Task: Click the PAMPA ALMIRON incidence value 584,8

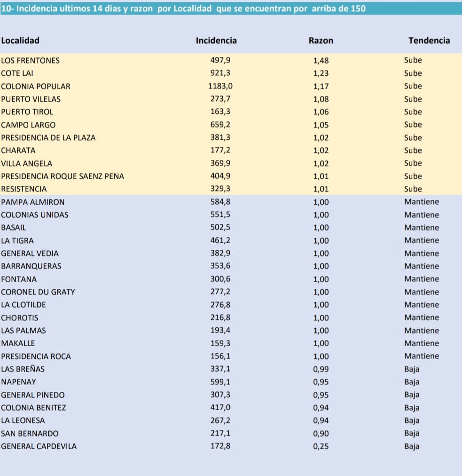Action: pyautogui.click(x=220, y=202)
